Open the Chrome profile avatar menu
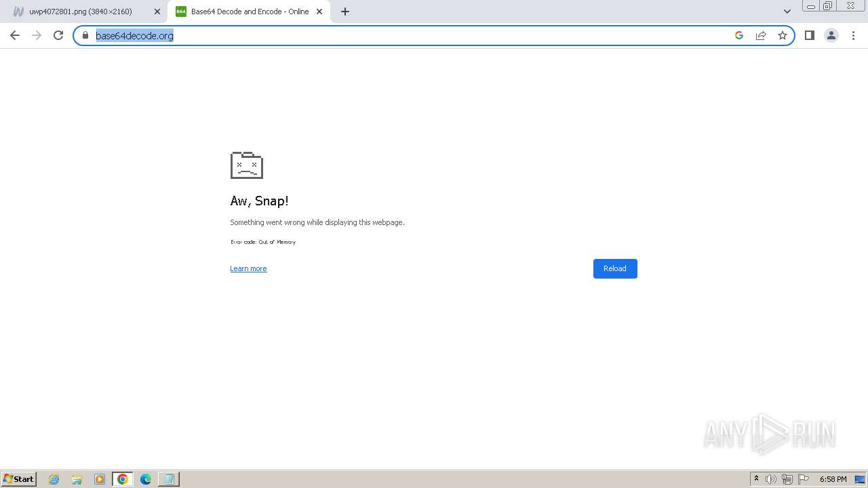868x488 pixels. tap(831, 35)
